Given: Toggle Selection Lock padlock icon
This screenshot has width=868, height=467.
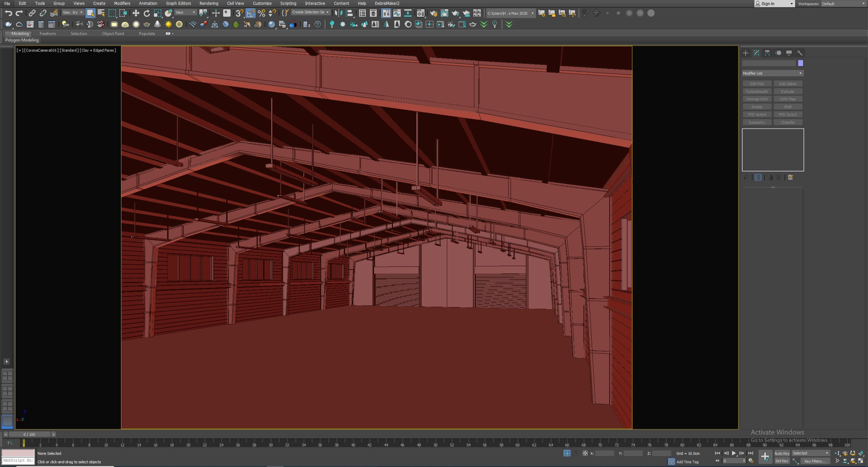Looking at the screenshot, I should [576, 453].
